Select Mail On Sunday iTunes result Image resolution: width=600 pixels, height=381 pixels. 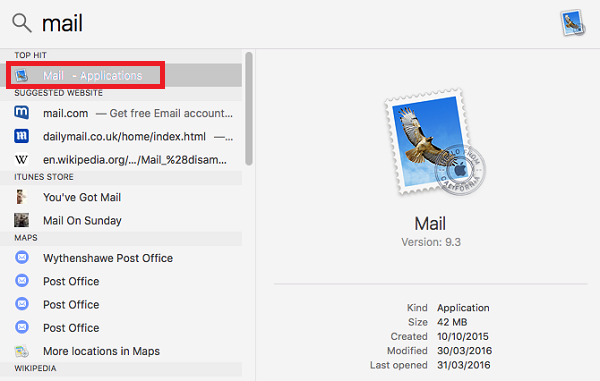(121, 220)
